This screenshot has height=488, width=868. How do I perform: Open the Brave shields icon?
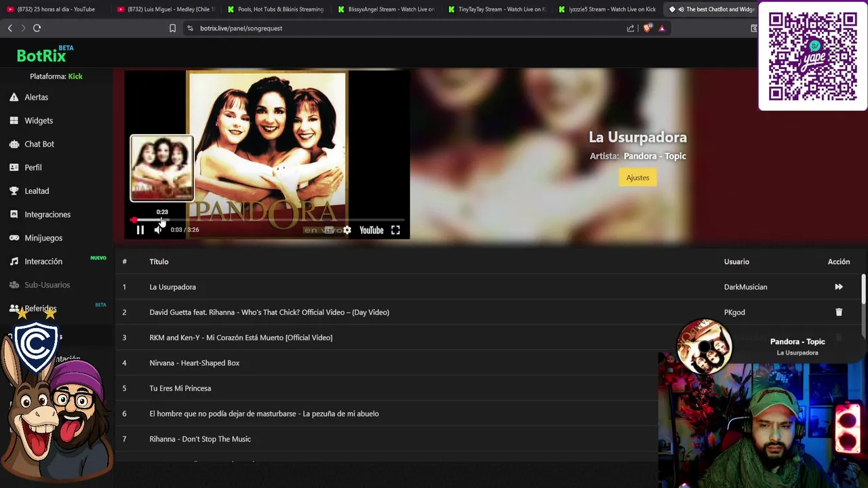pyautogui.click(x=647, y=28)
